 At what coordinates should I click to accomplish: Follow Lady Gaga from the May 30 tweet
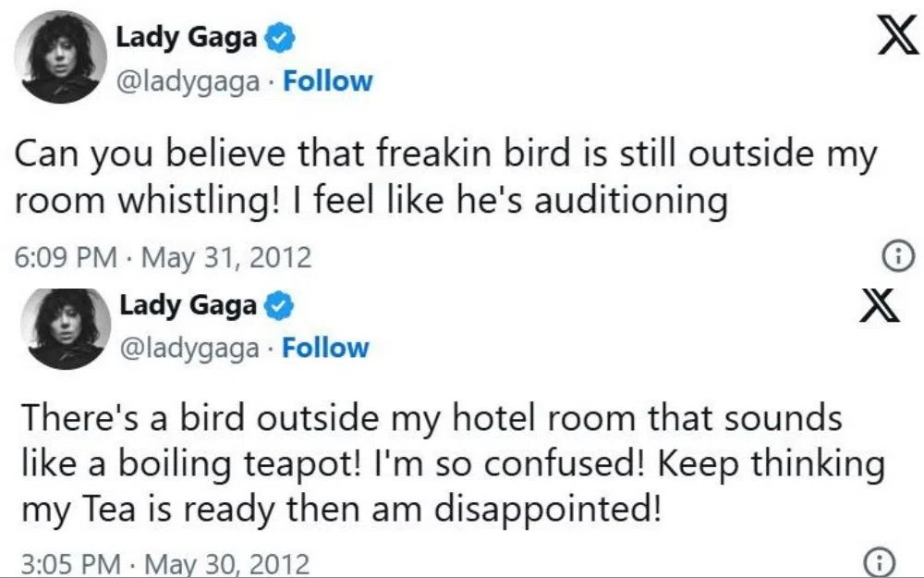tap(325, 349)
